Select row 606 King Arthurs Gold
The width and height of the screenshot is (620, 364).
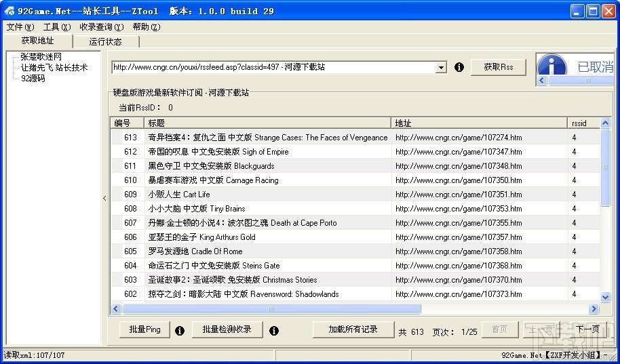point(355,237)
